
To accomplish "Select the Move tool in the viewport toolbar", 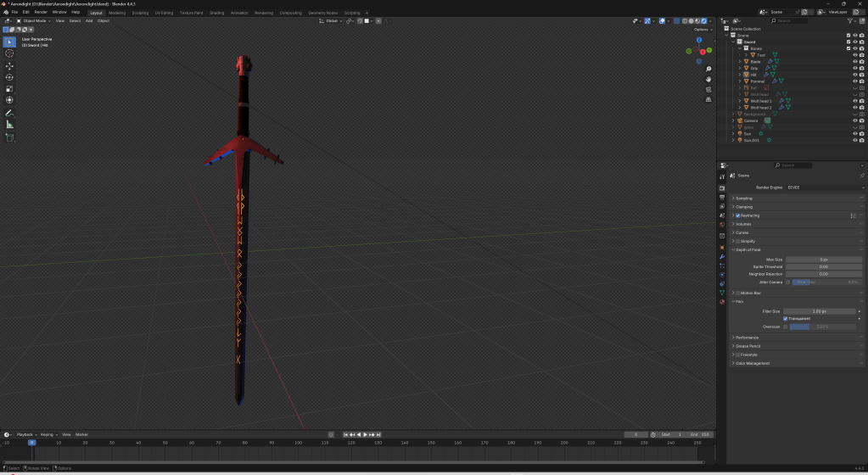I will (9, 65).
